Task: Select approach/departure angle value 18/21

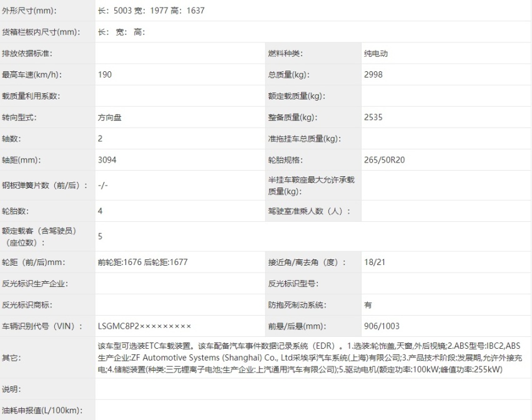Action: click(x=375, y=262)
